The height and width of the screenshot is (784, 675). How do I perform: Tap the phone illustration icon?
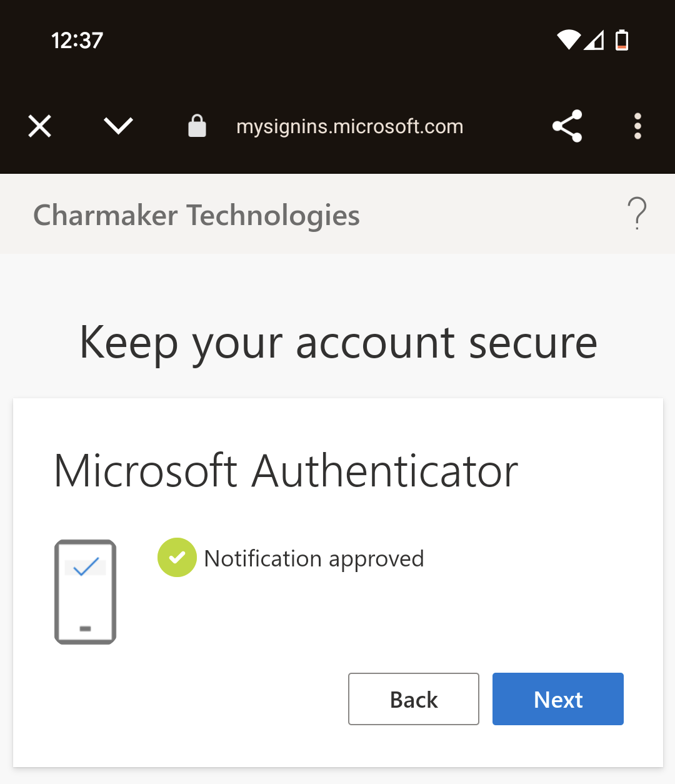coord(86,592)
